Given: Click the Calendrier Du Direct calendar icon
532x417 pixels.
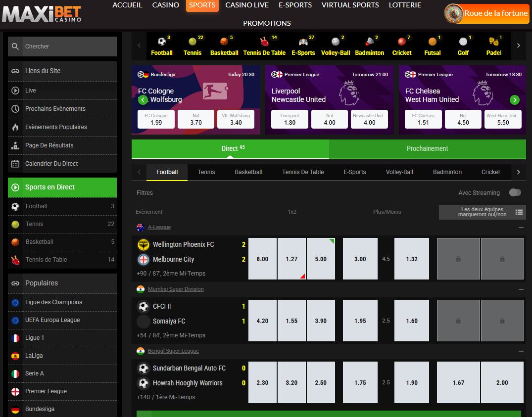Looking at the screenshot, I should coord(15,164).
